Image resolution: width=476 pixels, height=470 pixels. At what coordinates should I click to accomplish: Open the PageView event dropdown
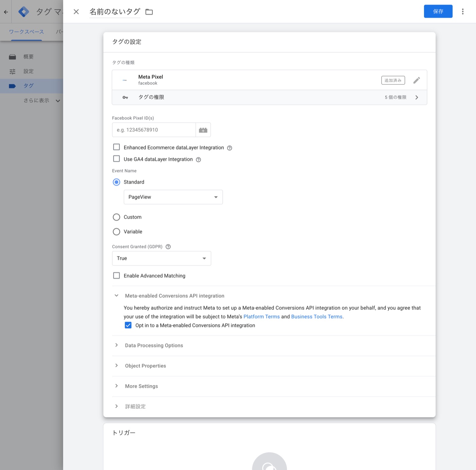coord(173,197)
